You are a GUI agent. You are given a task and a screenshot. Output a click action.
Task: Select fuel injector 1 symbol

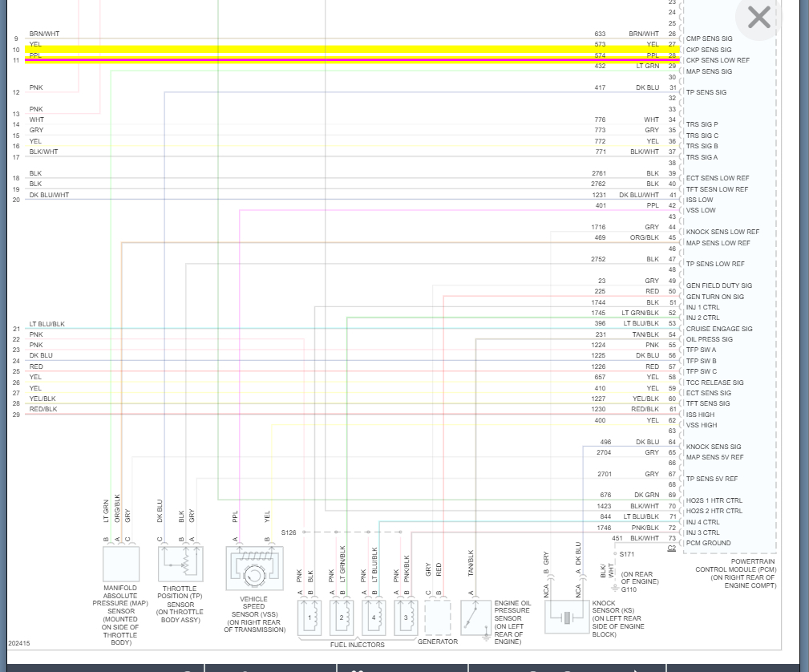(x=309, y=617)
